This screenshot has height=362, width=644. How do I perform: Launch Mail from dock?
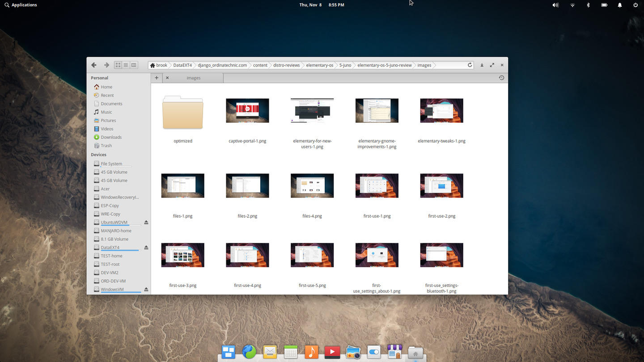(x=270, y=352)
